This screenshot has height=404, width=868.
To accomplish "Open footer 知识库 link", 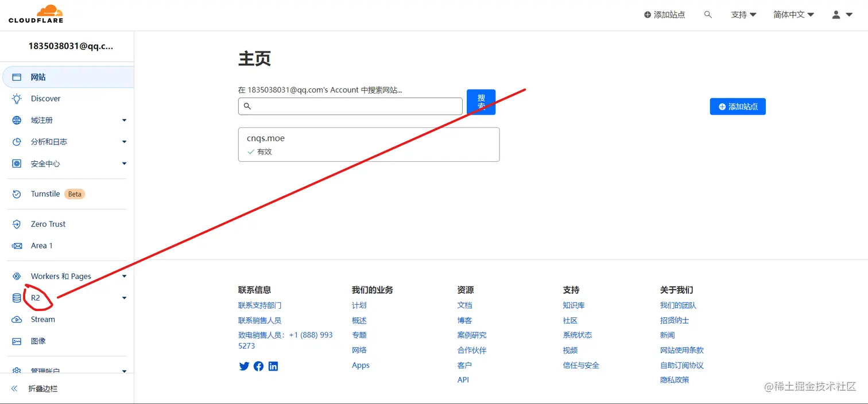I will [x=574, y=305].
